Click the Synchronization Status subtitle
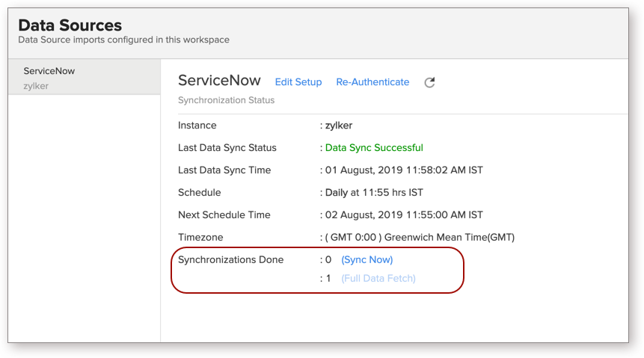Viewport: 644px width, 358px height. pos(226,100)
